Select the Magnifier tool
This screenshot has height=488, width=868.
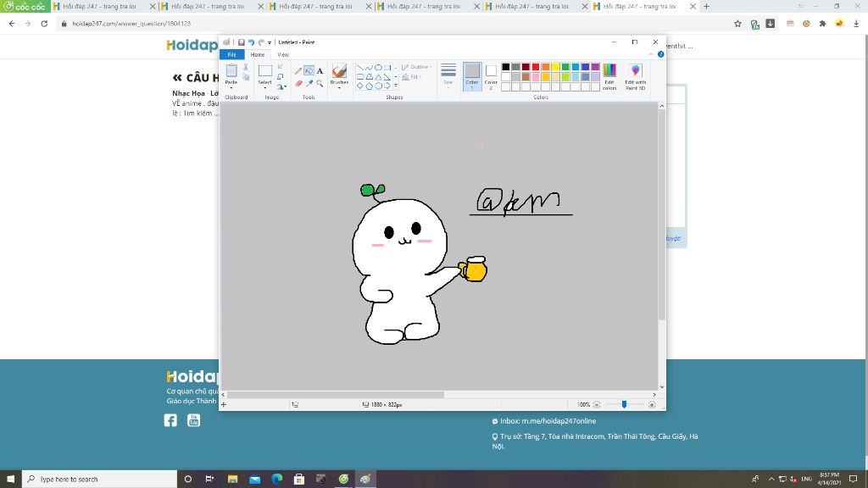pyautogui.click(x=320, y=84)
